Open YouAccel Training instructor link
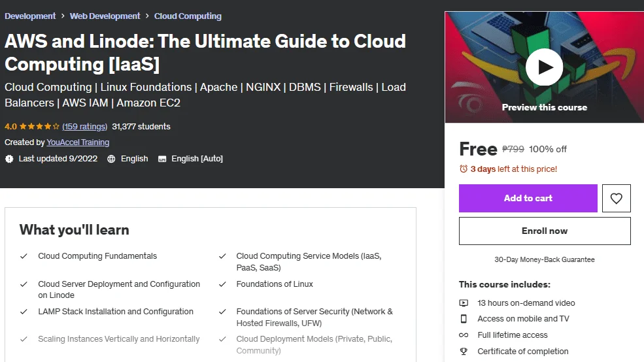Viewport: 644px width, 362px height. pyautogui.click(x=78, y=142)
